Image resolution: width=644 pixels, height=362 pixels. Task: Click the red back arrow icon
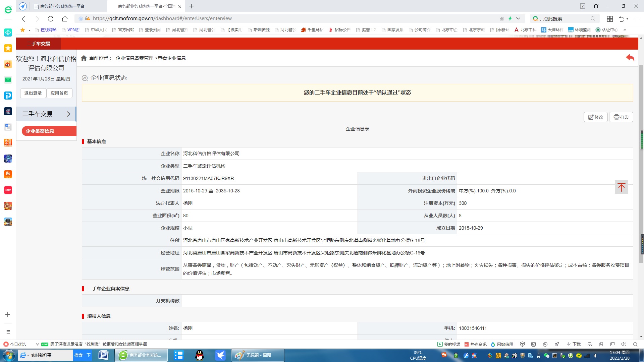point(630,58)
